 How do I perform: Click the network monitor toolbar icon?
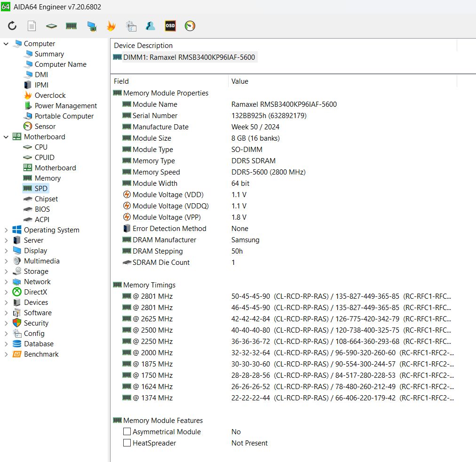pos(91,26)
